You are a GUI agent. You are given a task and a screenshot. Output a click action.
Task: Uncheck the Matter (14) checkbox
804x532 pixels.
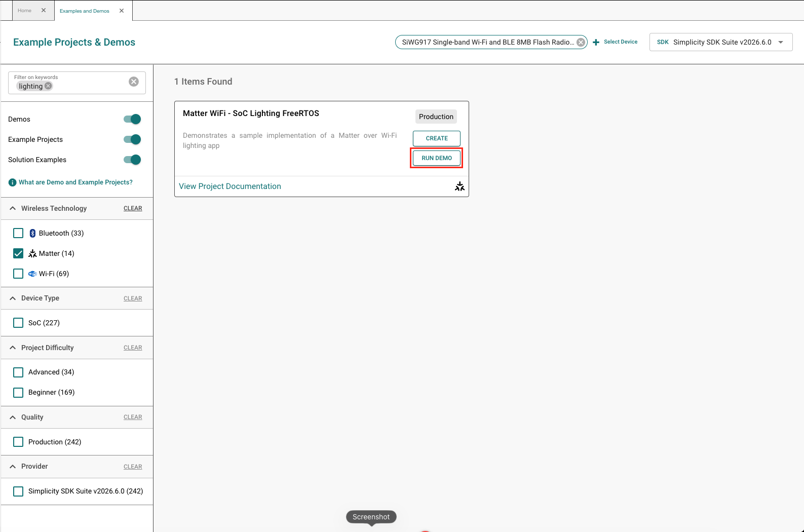pyautogui.click(x=18, y=253)
